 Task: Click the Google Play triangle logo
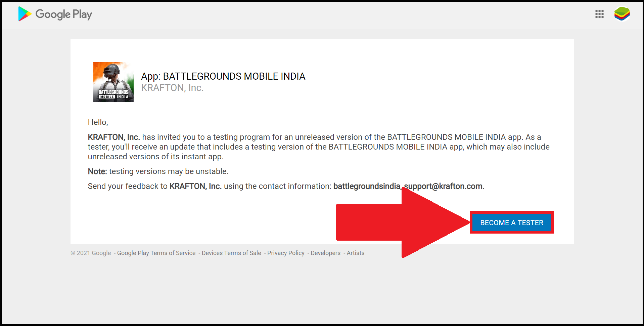(x=25, y=14)
